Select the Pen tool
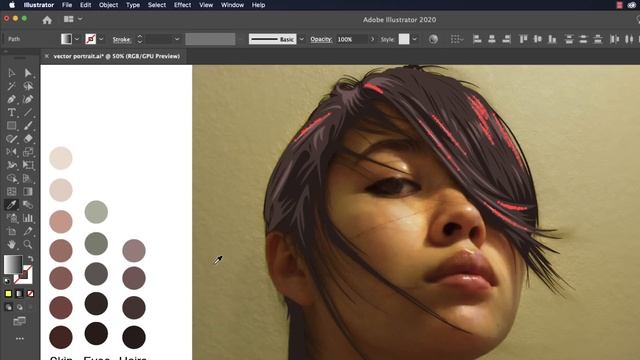640x360 pixels. [x=11, y=100]
